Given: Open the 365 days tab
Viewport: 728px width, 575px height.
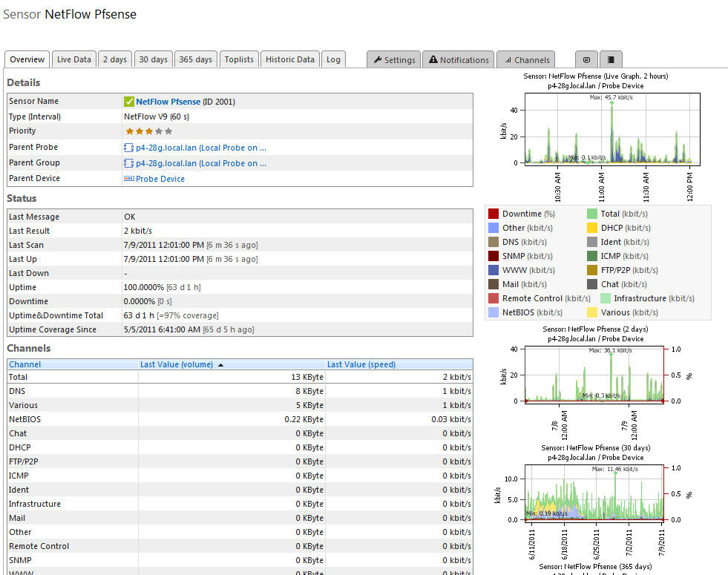Looking at the screenshot, I should 195,59.
